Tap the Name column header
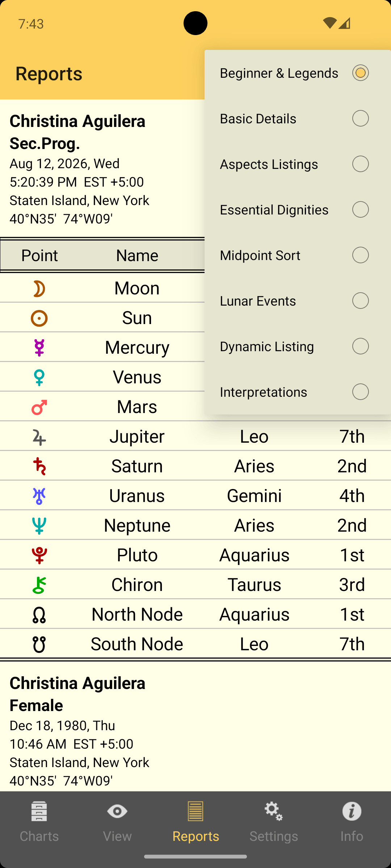391x868 pixels. click(137, 255)
